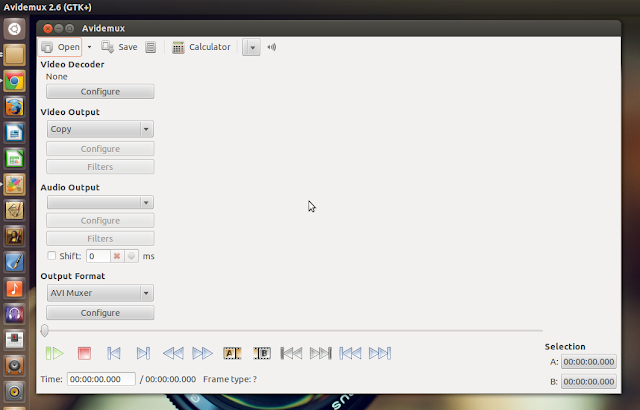Open the Mona Lisa icon app in launcher
The height and width of the screenshot is (410, 640).
click(14, 237)
